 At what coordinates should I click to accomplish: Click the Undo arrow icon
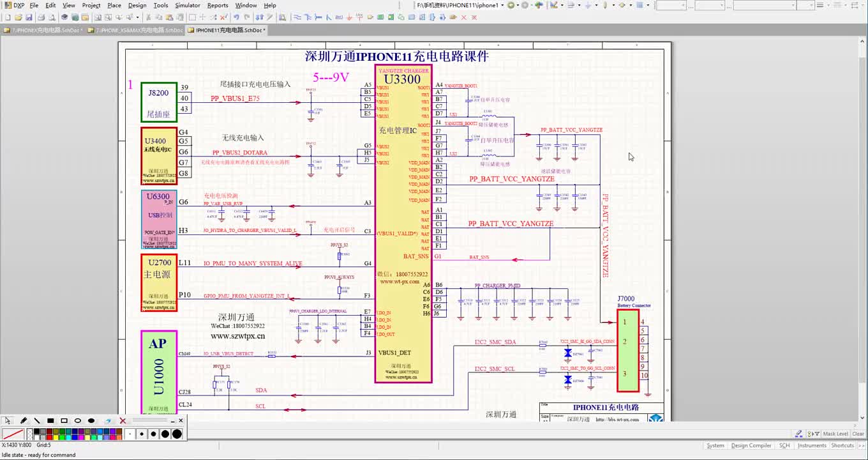click(x=236, y=17)
